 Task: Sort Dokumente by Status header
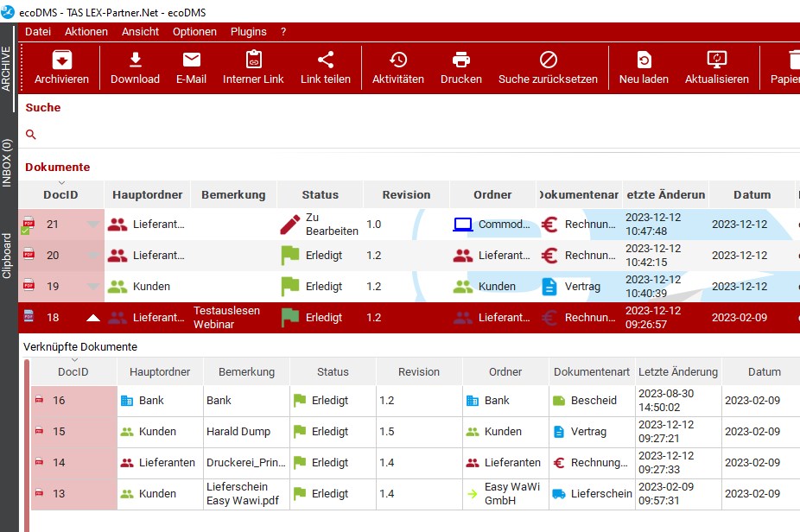pyautogui.click(x=320, y=195)
